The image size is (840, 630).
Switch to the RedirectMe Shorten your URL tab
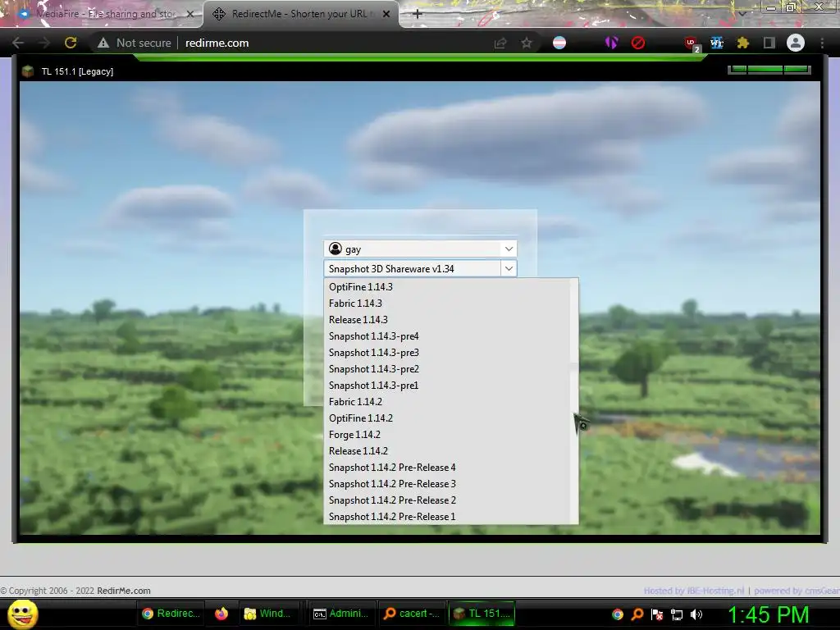click(301, 14)
